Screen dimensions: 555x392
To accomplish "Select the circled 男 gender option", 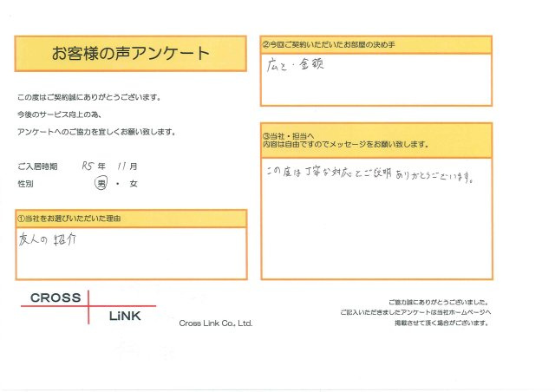I will tap(101, 184).
